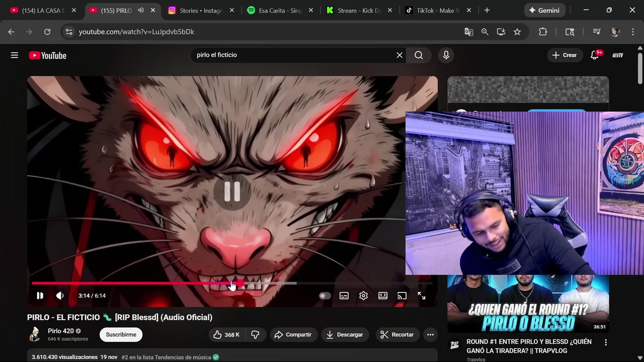Go back to the previous page
The image size is (644, 362).
point(11,32)
